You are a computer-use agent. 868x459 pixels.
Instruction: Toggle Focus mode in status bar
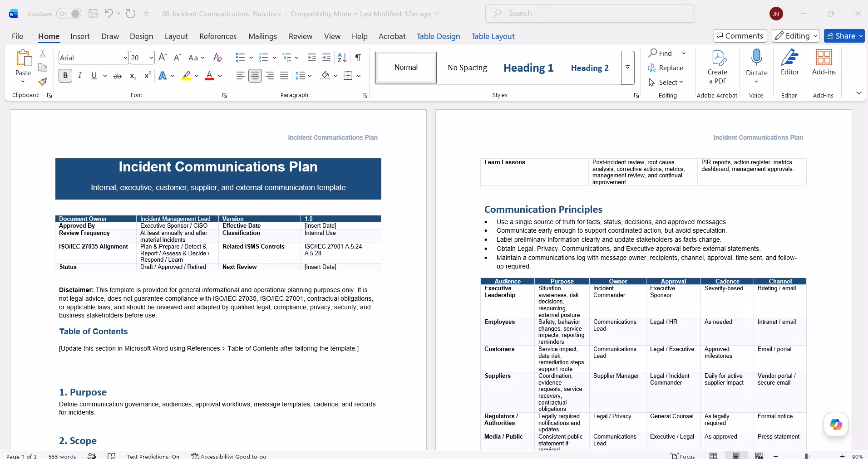[683, 456]
